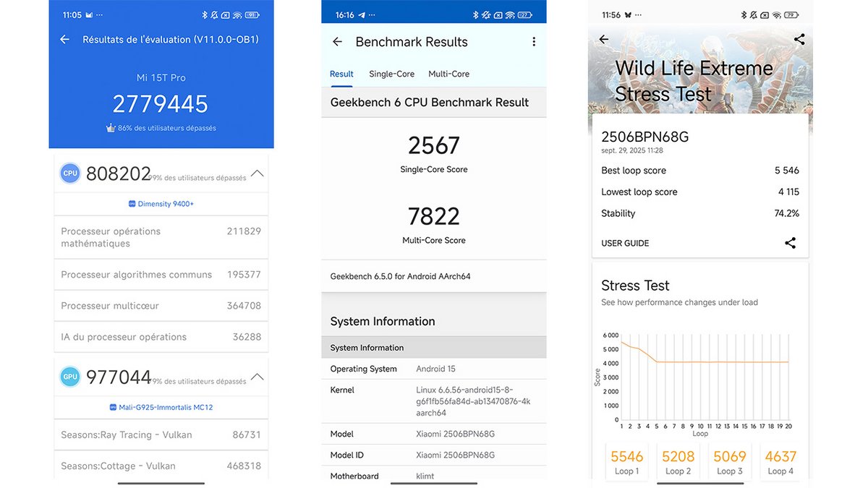The height and width of the screenshot is (488, 868).
Task: Select the Result tab
Action: tap(341, 74)
